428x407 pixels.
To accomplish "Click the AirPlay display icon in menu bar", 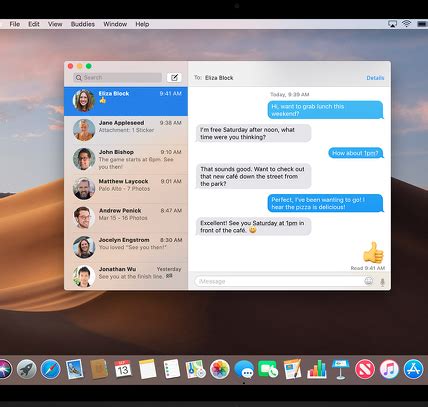I will 392,24.
